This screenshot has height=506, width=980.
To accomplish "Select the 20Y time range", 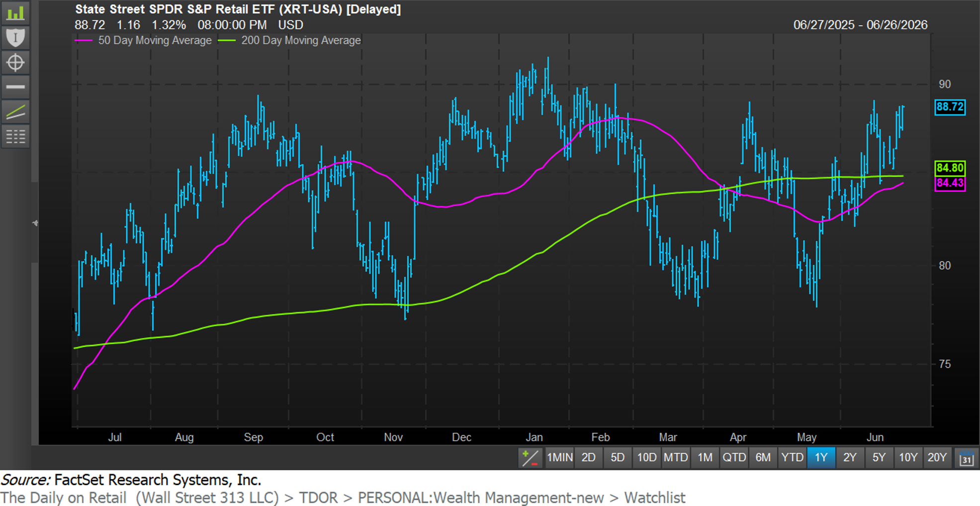I will coord(937,458).
